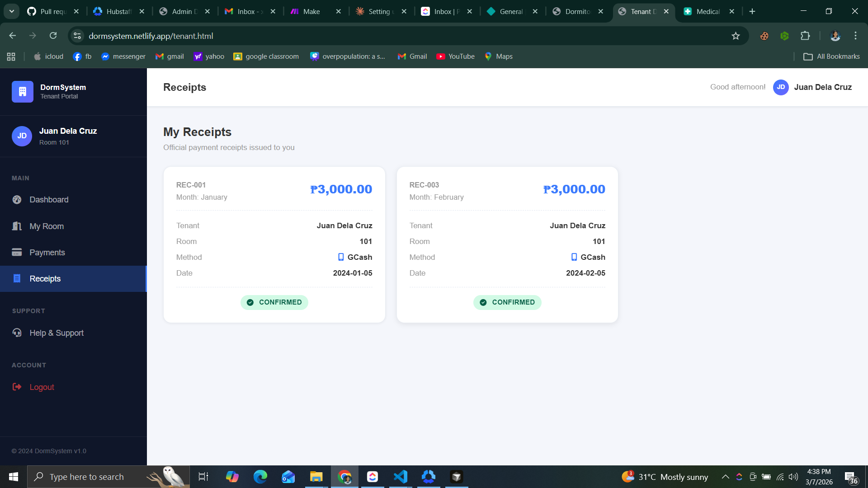Click the Logout link

(x=41, y=387)
